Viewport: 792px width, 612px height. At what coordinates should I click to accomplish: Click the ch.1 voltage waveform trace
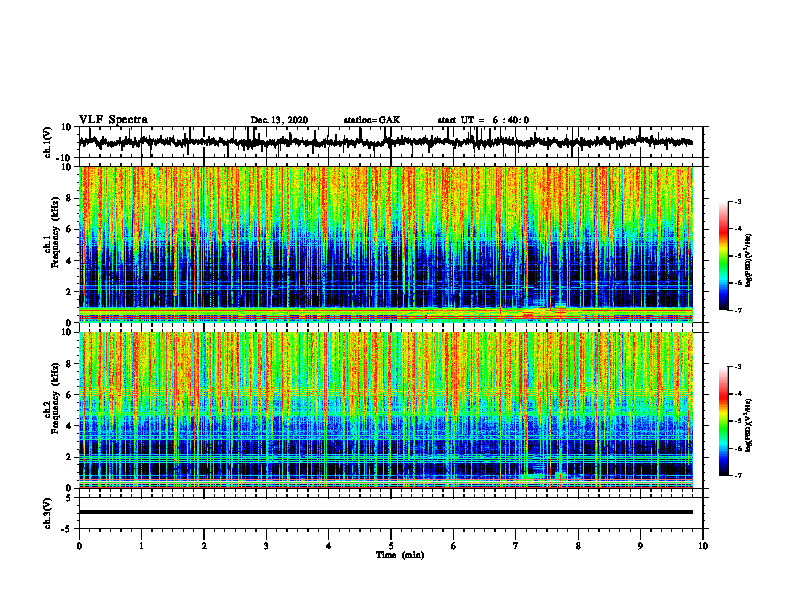pos(385,142)
